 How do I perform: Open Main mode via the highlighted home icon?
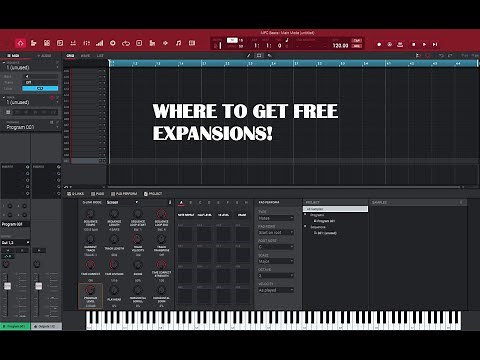click(x=21, y=43)
